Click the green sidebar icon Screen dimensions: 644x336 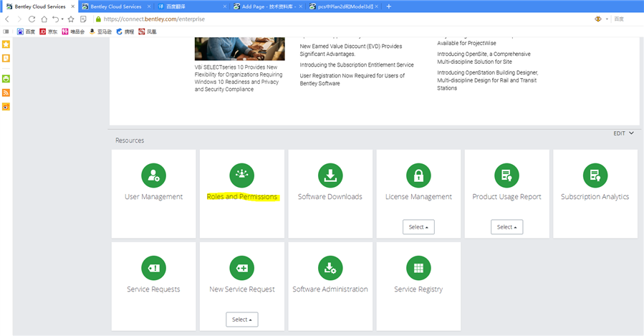(6, 79)
